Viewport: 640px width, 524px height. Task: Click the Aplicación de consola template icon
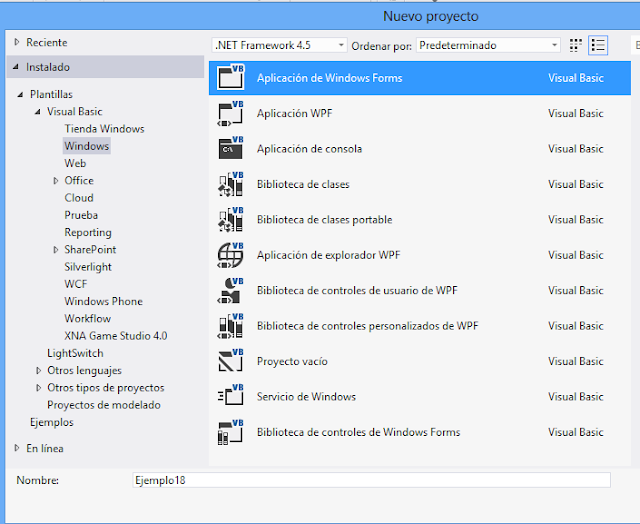pyautogui.click(x=231, y=149)
